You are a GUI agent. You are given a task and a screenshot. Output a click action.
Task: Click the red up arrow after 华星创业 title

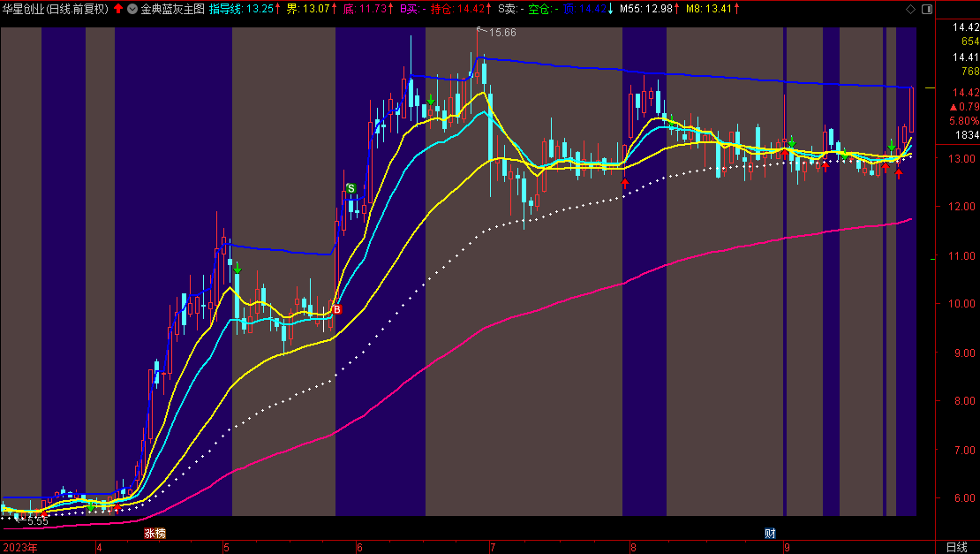click(118, 9)
